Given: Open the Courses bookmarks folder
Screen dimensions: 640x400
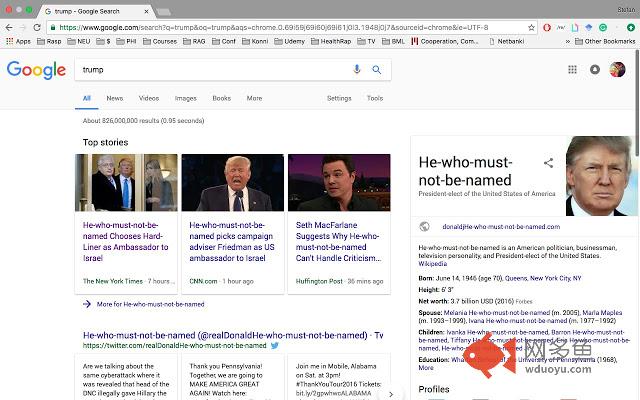Looking at the screenshot, I should tap(160, 41).
